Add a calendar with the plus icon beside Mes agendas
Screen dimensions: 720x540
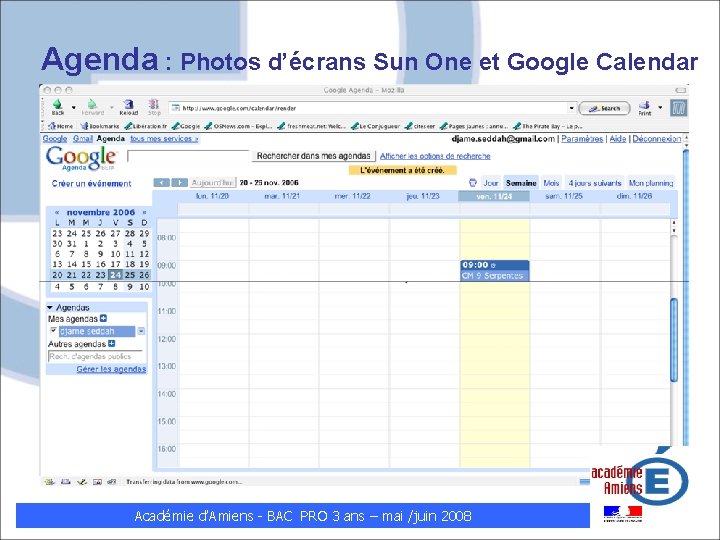click(x=103, y=318)
